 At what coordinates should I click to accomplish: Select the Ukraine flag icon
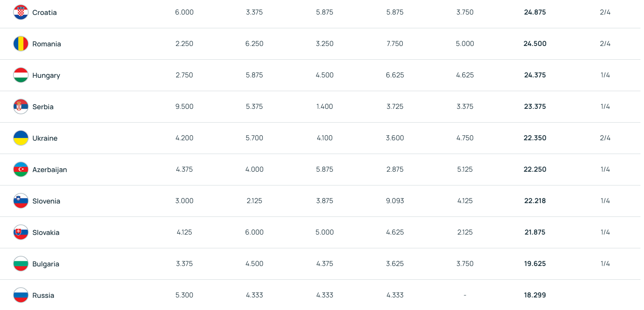(x=21, y=138)
